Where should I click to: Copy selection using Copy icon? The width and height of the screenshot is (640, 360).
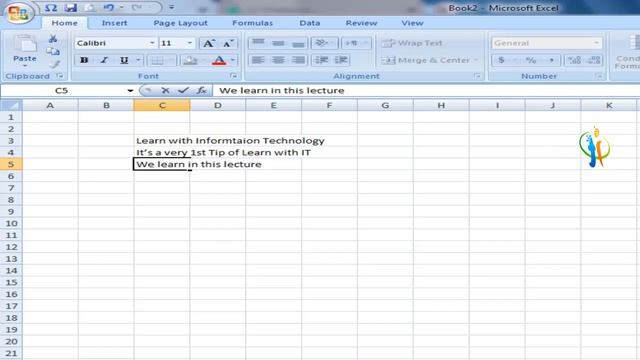(x=53, y=51)
